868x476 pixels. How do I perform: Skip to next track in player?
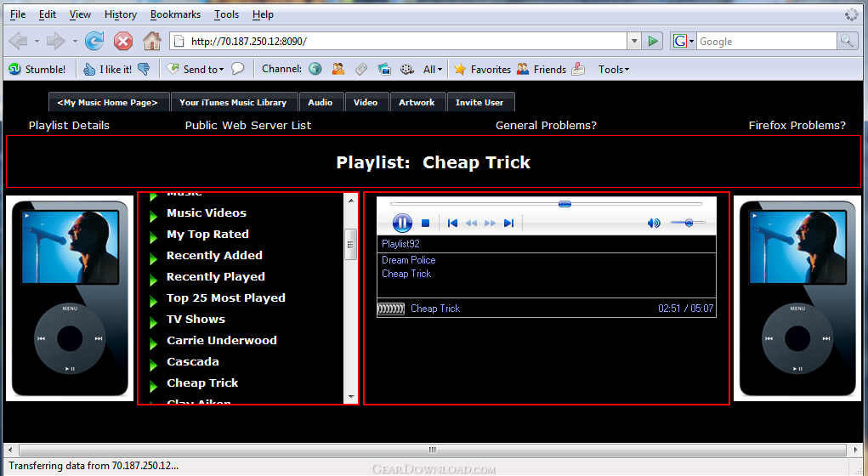point(508,223)
